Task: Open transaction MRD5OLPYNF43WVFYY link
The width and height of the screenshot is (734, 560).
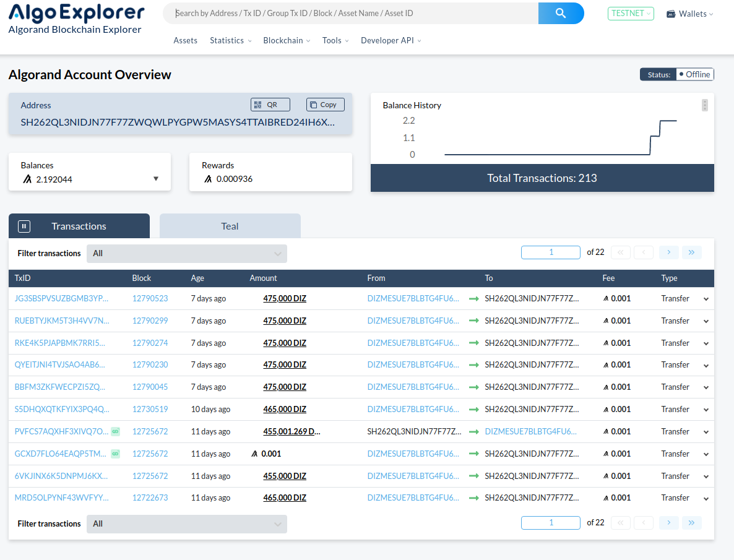Action: (61, 498)
